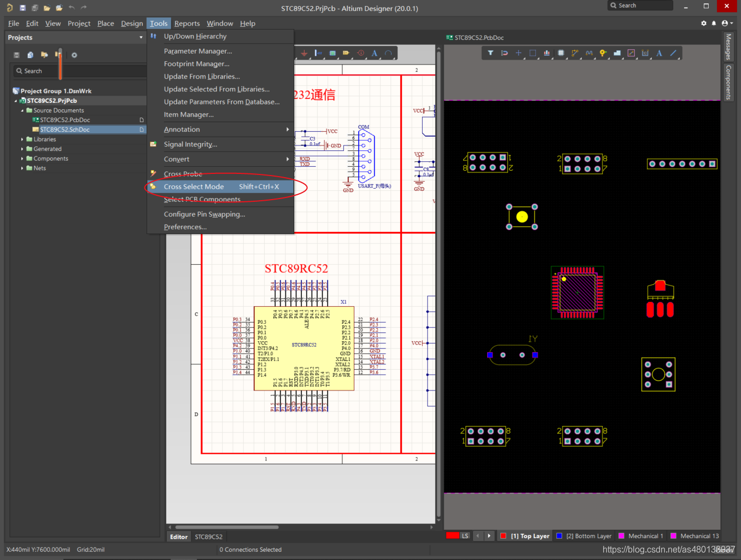741x560 pixels.
Task: Click the Projects panel Search field
Action: pyautogui.click(x=80, y=71)
